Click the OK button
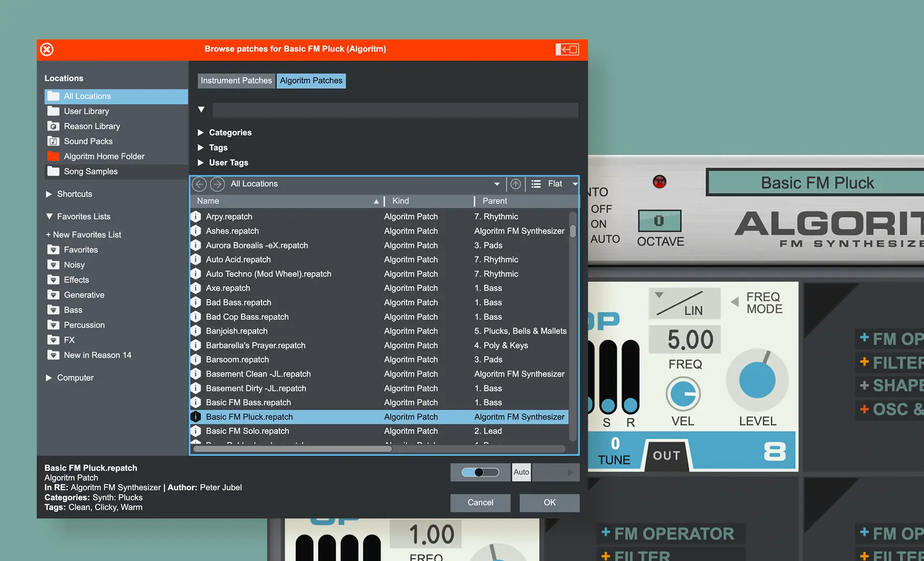 pos(550,503)
